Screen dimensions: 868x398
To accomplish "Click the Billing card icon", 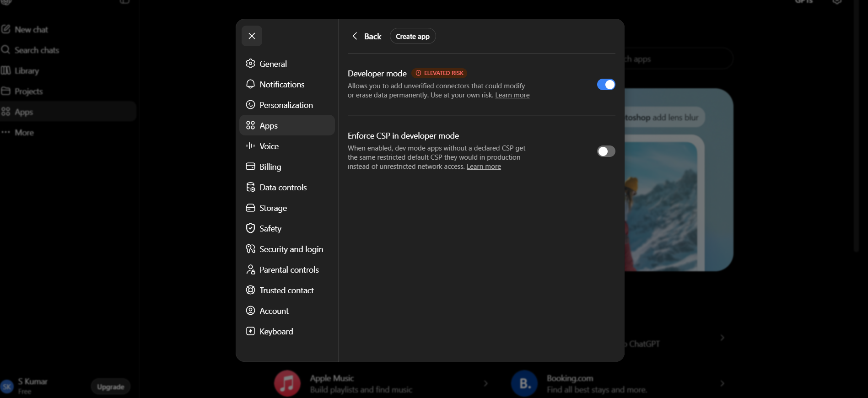I will coord(250,167).
